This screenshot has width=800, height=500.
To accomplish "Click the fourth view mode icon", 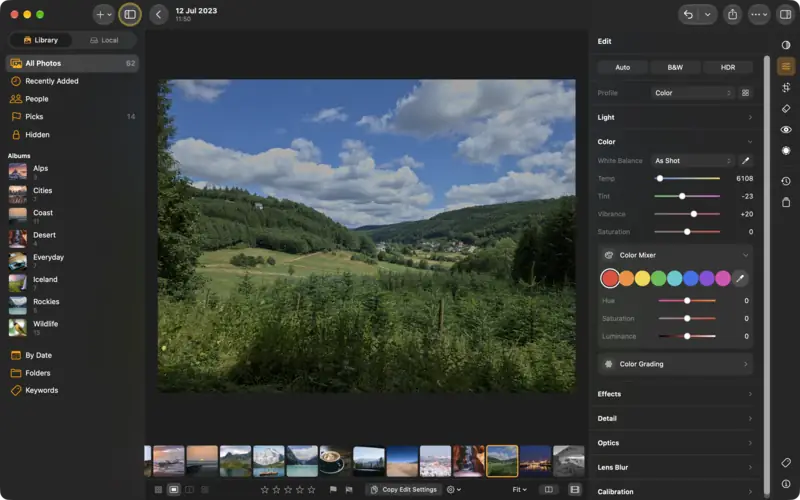I will [x=205, y=490].
